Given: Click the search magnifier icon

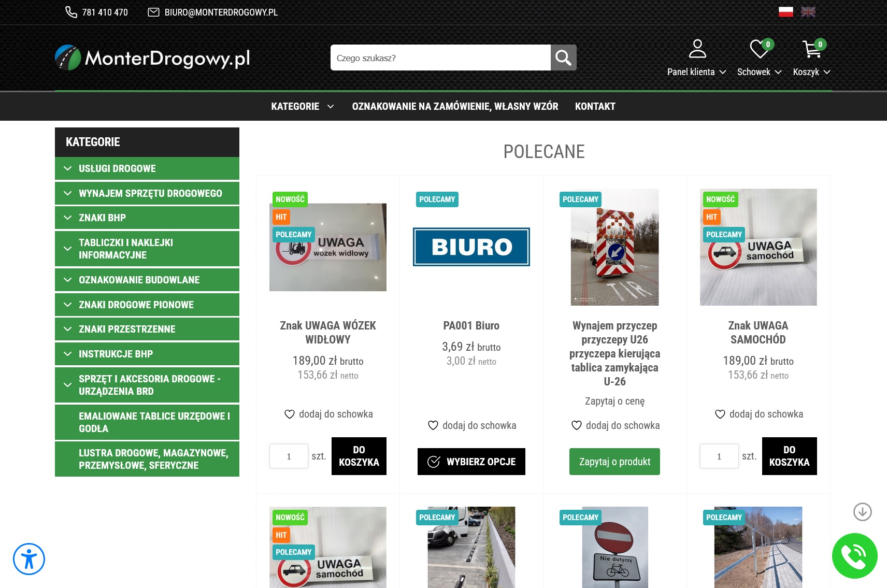Looking at the screenshot, I should coord(563,57).
